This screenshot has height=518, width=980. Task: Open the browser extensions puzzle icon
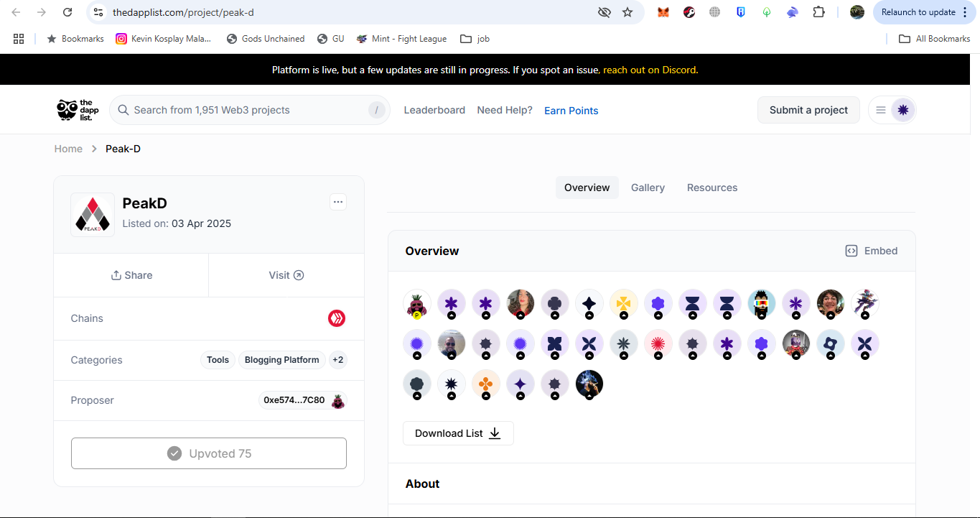(x=818, y=12)
